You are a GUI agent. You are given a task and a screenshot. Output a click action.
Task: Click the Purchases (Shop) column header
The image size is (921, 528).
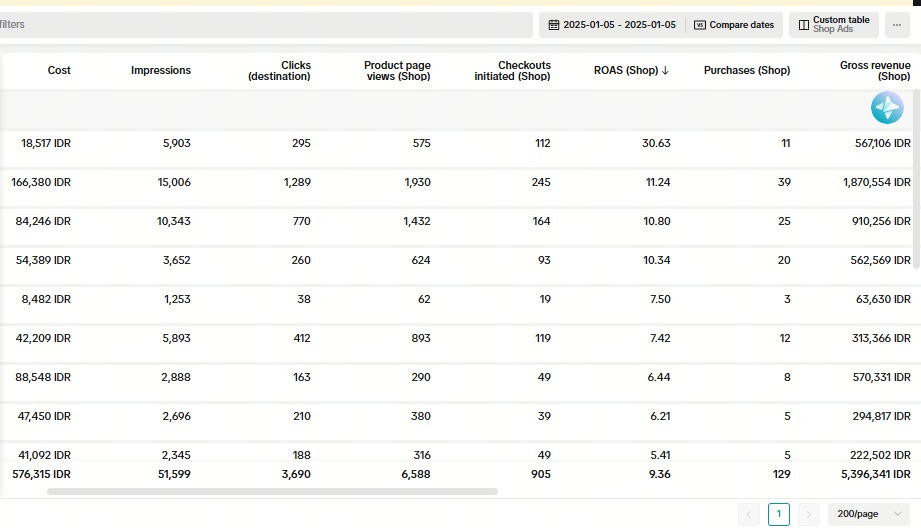click(x=746, y=71)
